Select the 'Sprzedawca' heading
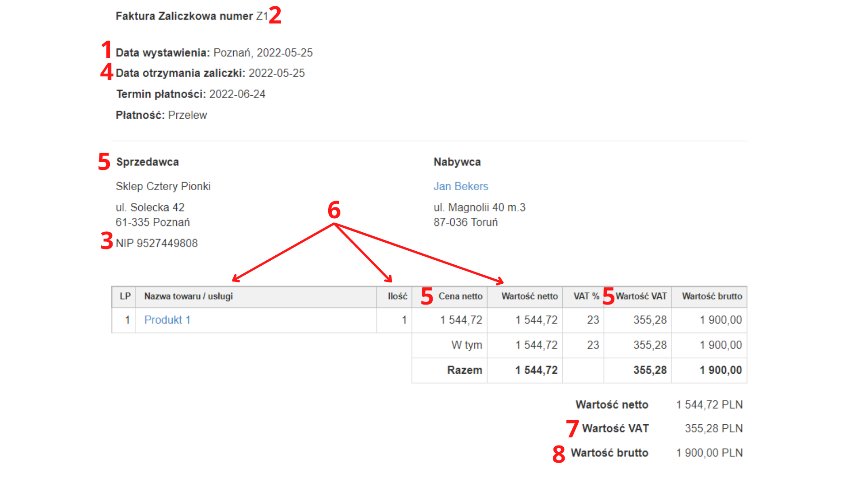Screen dimensions: 868x488 click(147, 162)
